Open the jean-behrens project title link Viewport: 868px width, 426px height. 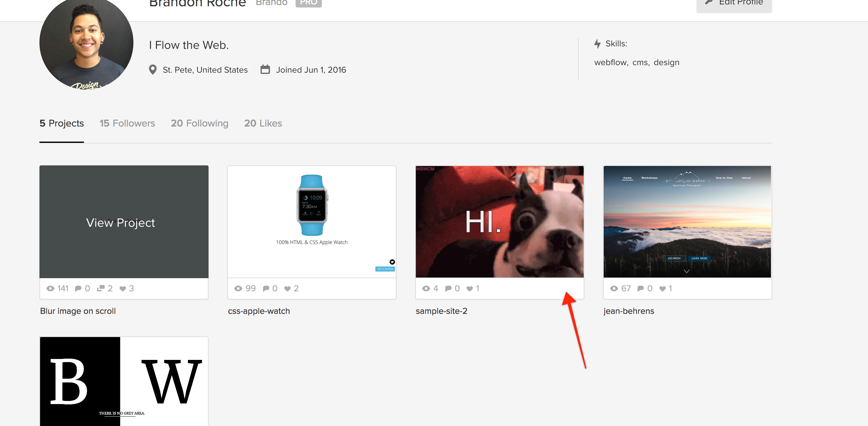[628, 311]
